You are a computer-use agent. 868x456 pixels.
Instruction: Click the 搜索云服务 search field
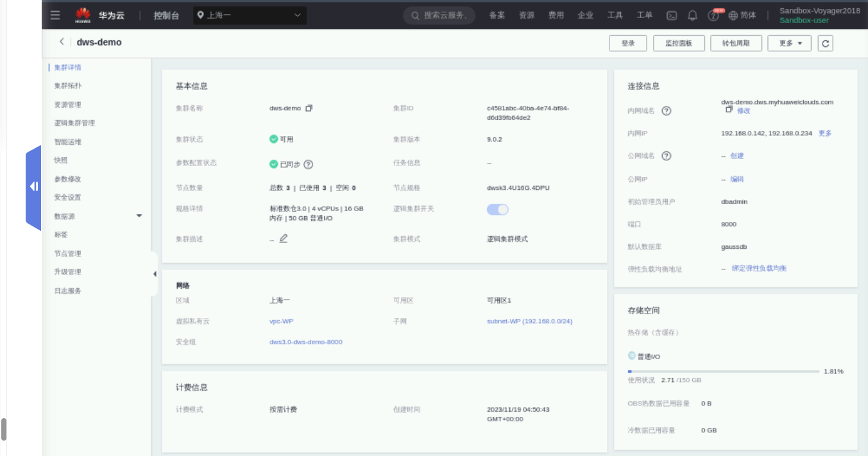(x=439, y=15)
